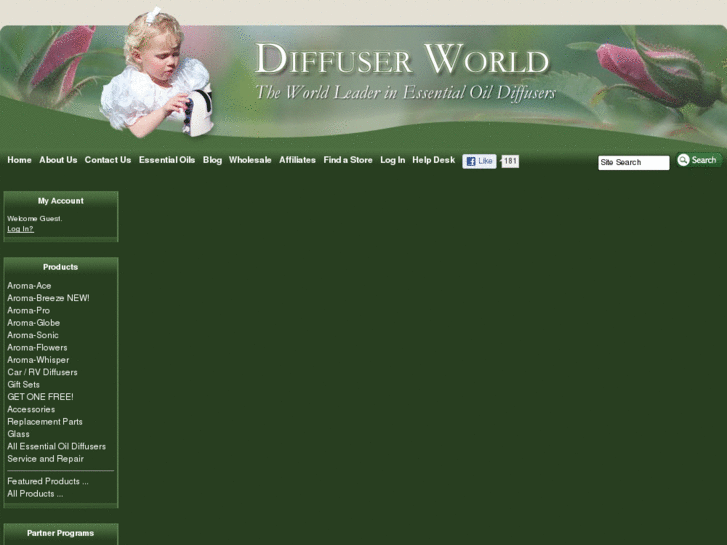Open the Aroma-Ace product link
Screen dimensions: 727x545
(29, 286)
